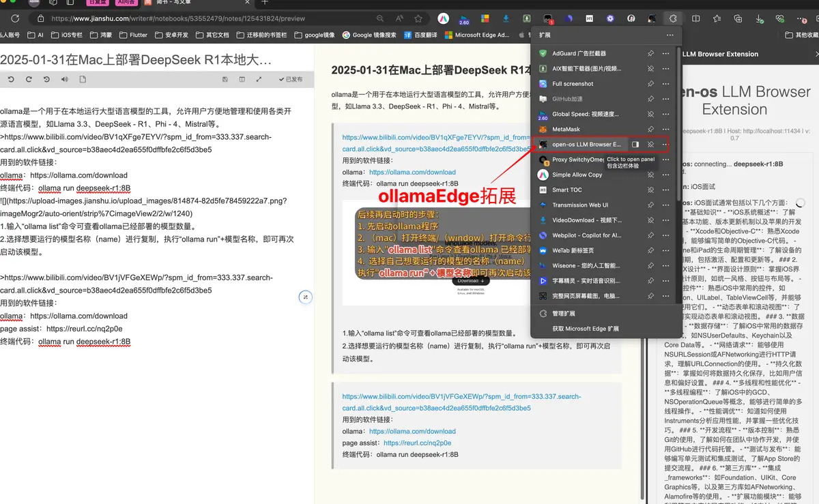Open more options for AIX智能下载器
819x504 pixels.
click(x=665, y=68)
